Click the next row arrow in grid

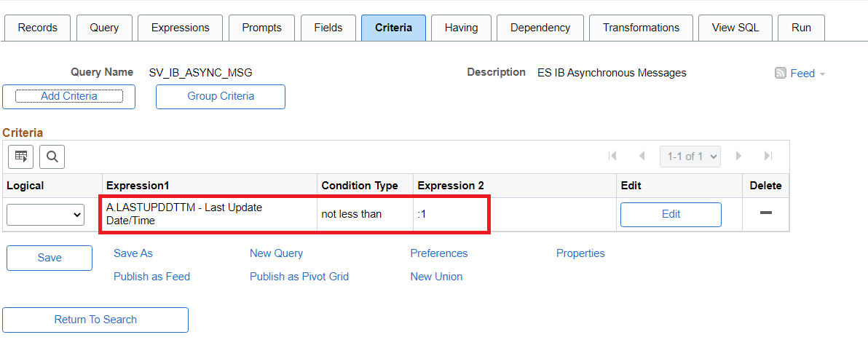(x=738, y=156)
